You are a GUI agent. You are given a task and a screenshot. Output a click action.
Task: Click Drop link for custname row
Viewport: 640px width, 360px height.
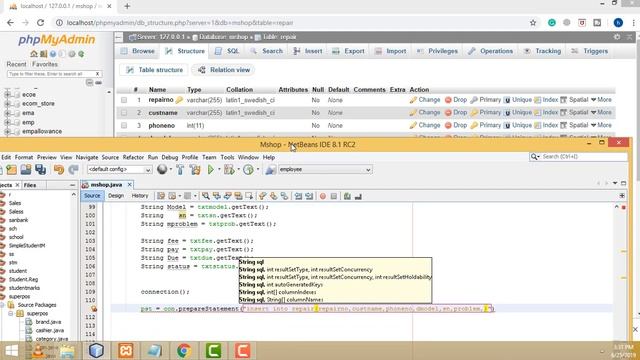tap(456, 112)
